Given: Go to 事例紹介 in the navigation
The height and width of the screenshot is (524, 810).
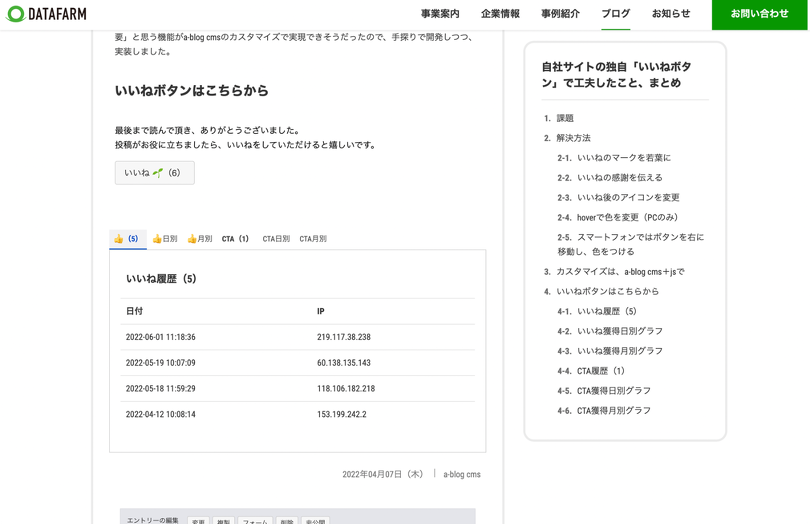Looking at the screenshot, I should point(560,14).
